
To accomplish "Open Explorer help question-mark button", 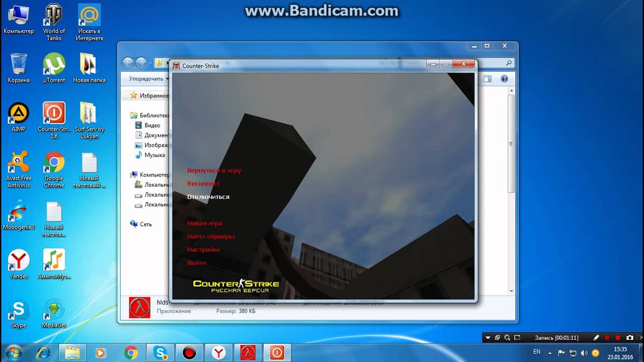I will 504,78.
